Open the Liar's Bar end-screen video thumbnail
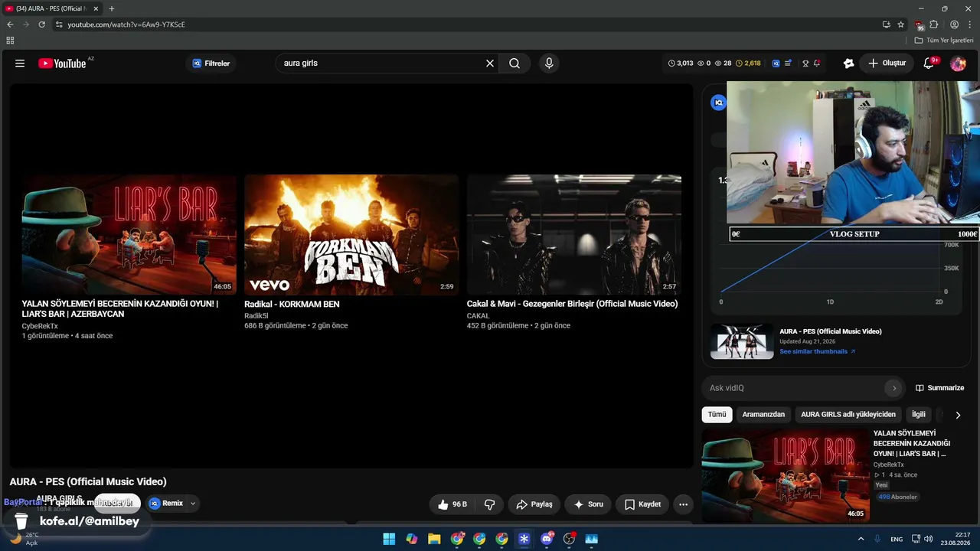Image resolution: width=980 pixels, height=551 pixels. coord(129,234)
